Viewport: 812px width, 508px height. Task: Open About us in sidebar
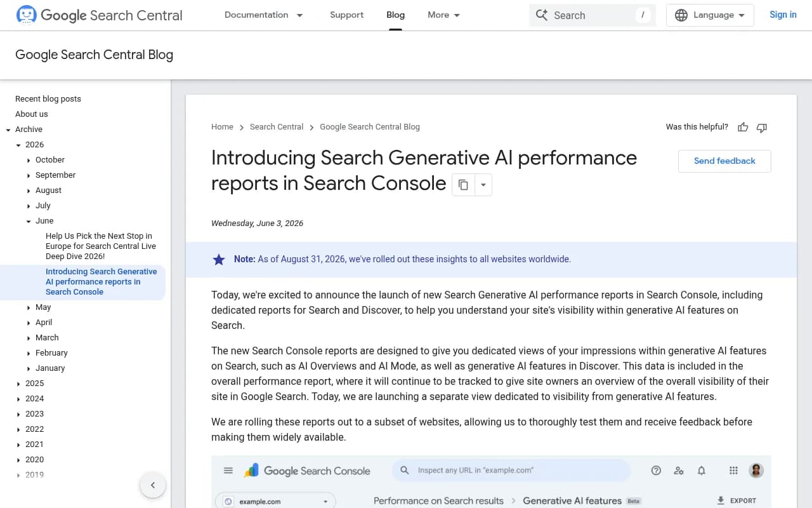[x=32, y=114]
